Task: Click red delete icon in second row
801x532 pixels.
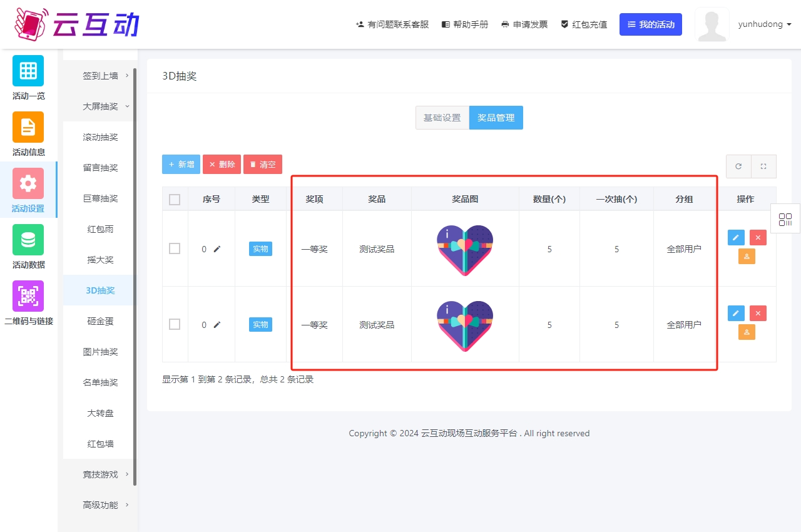Action: click(x=758, y=314)
